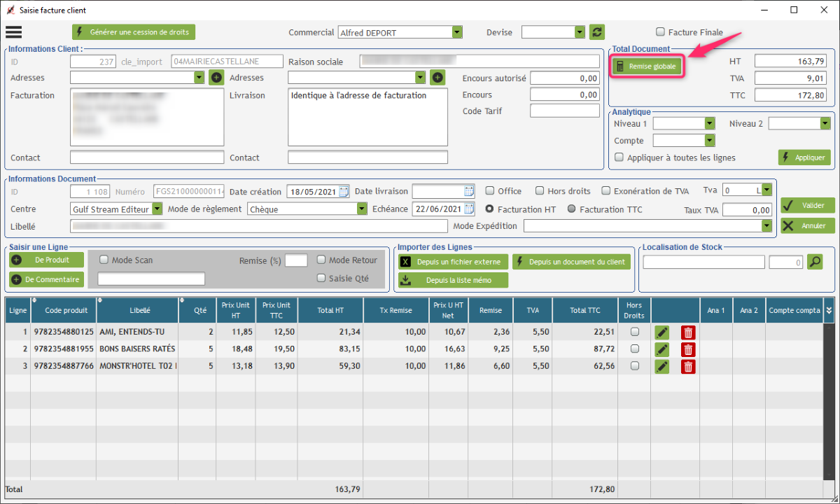
Task: Open the Centre dropdown
Action: (157, 209)
